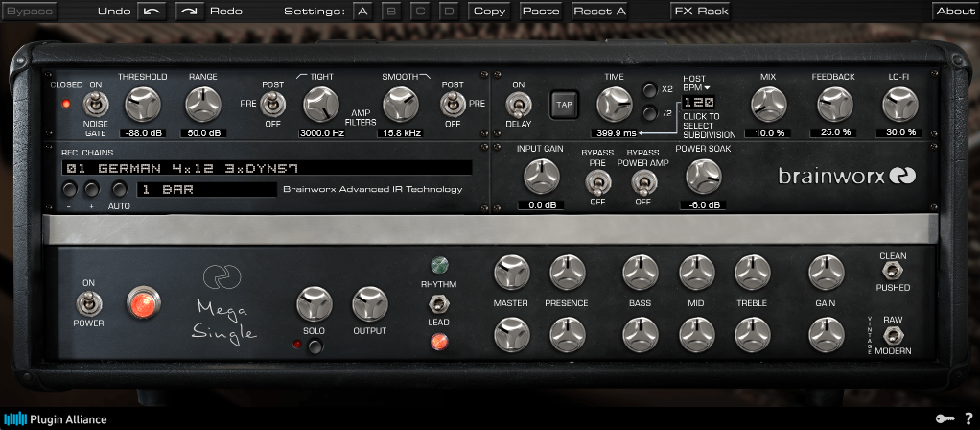The height and width of the screenshot is (430, 980).
Task: Toggle the Noise Gate ON switch
Action: pyautogui.click(x=96, y=104)
